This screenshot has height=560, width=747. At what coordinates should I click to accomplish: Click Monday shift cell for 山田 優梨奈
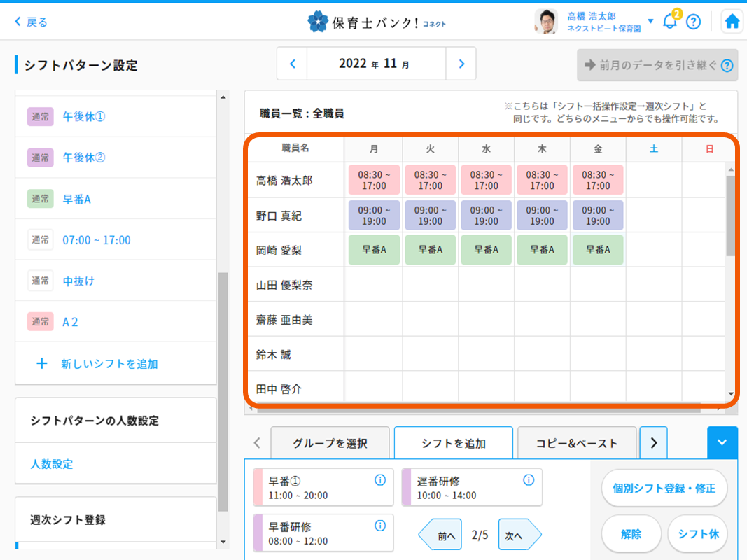click(x=374, y=285)
